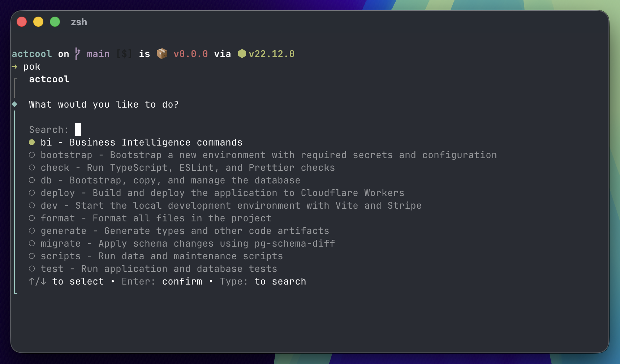This screenshot has width=620, height=364.
Task: Click the generate types command text
Action: click(x=185, y=231)
